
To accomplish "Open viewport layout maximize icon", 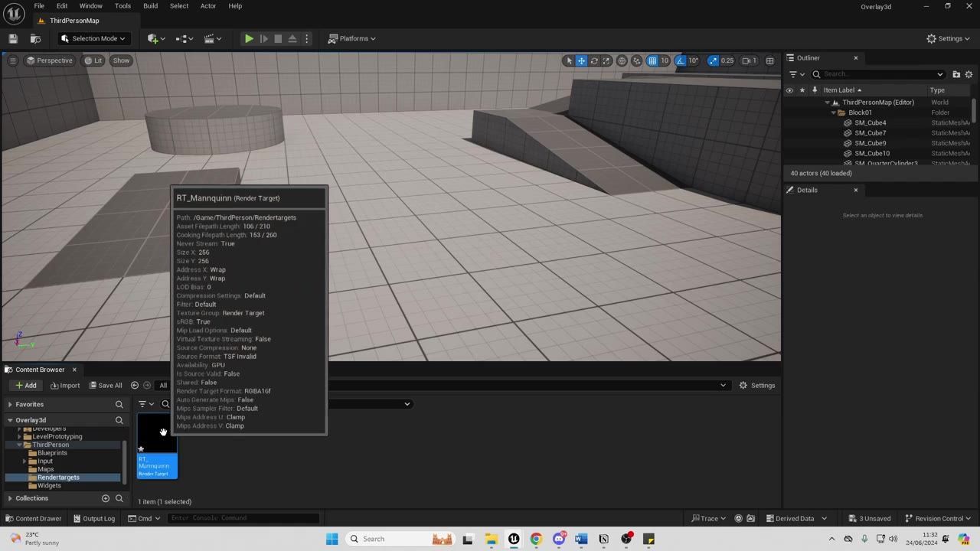I will point(769,60).
